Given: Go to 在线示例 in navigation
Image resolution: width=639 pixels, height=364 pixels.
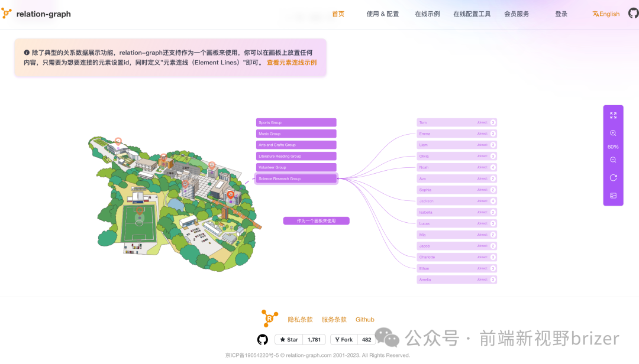Looking at the screenshot, I should (x=427, y=14).
